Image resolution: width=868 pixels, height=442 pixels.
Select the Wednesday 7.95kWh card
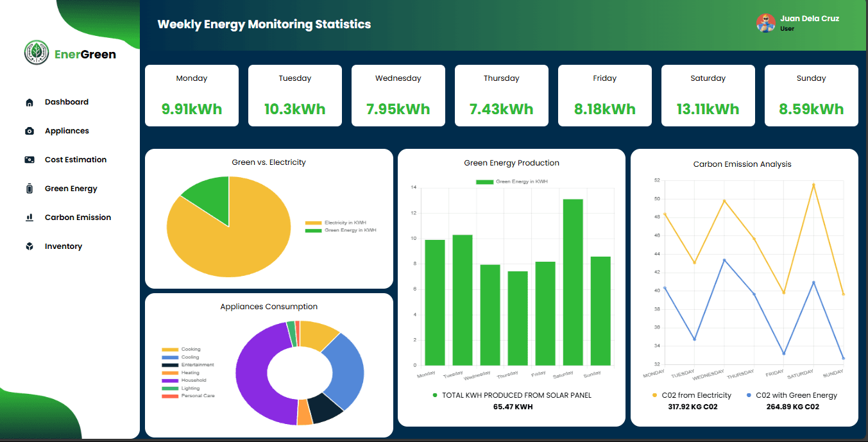coord(398,96)
